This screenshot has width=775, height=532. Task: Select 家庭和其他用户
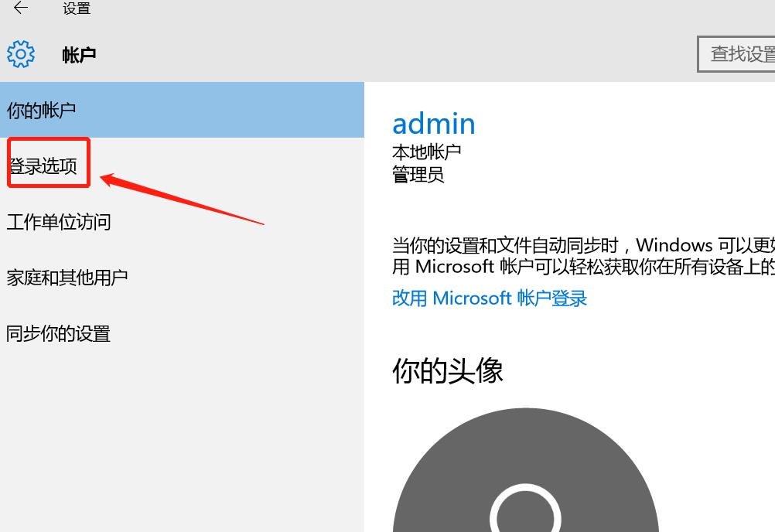67,277
